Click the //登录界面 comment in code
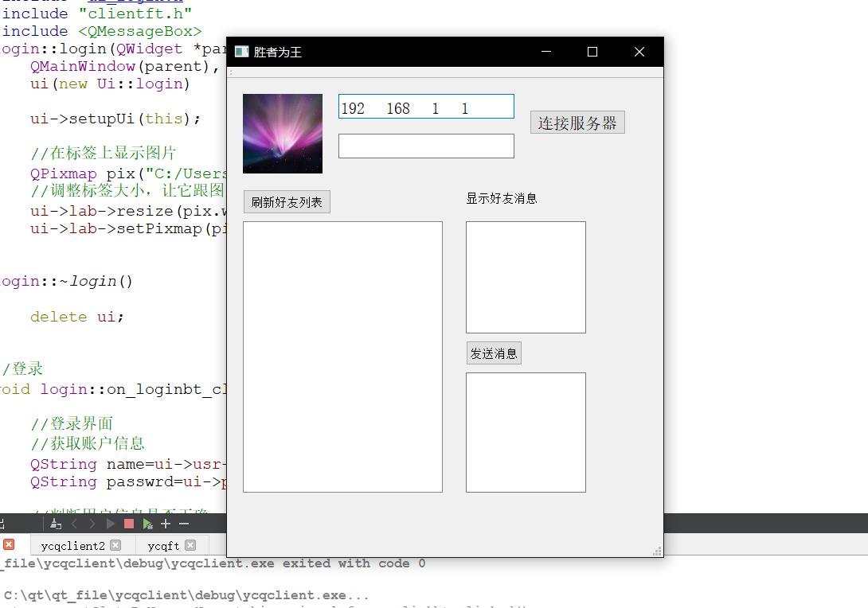The height and width of the screenshot is (608, 868). pyautogui.click(x=72, y=424)
